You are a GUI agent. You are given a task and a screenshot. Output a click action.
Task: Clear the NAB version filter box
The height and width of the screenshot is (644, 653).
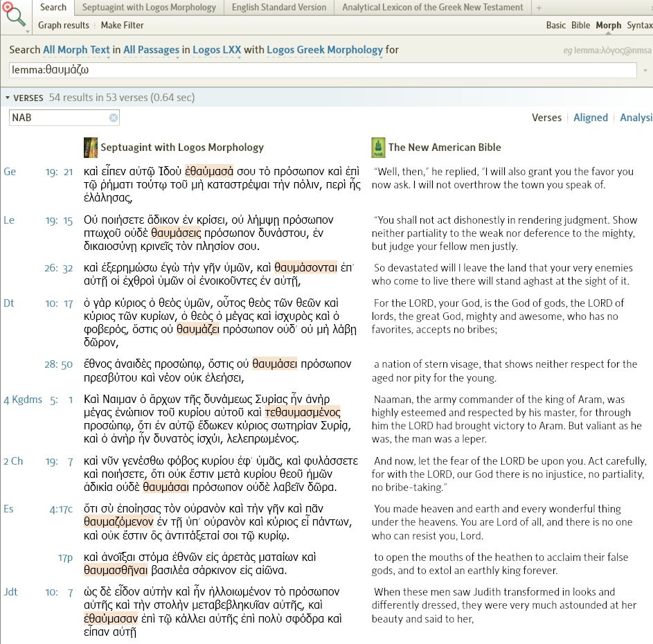(114, 118)
